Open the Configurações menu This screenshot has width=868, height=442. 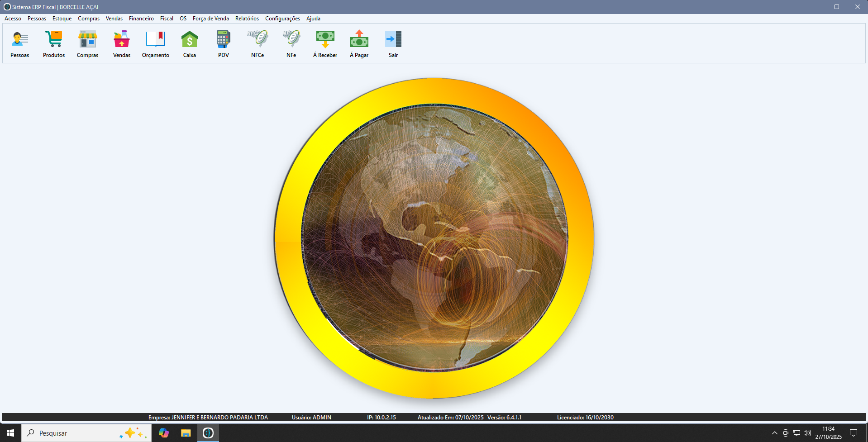tap(282, 19)
